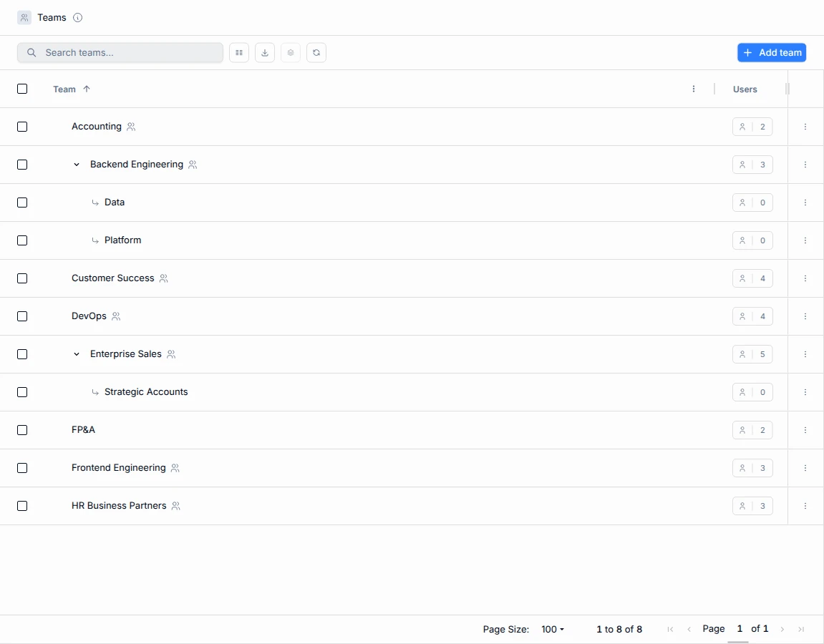The width and height of the screenshot is (824, 644).
Task: Click the Frontend Engineering team name
Action: coord(119,467)
